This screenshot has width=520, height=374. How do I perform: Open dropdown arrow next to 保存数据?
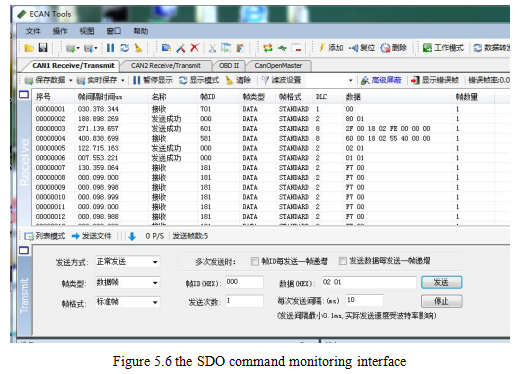tap(71, 80)
